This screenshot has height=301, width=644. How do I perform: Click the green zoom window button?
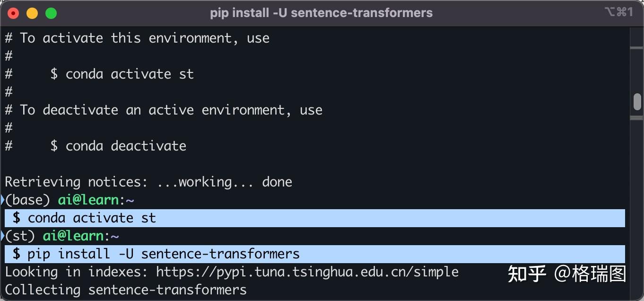coord(51,13)
